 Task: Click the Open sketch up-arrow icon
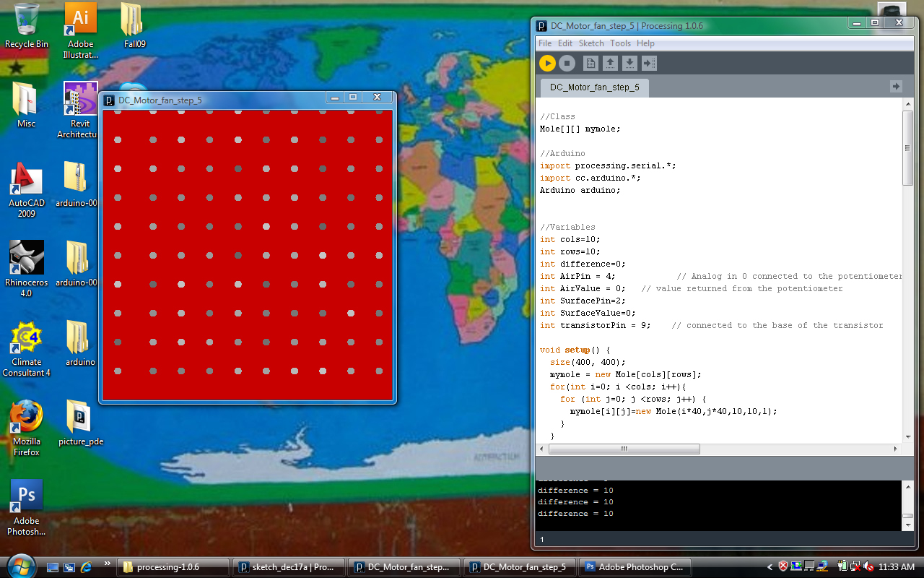point(610,64)
